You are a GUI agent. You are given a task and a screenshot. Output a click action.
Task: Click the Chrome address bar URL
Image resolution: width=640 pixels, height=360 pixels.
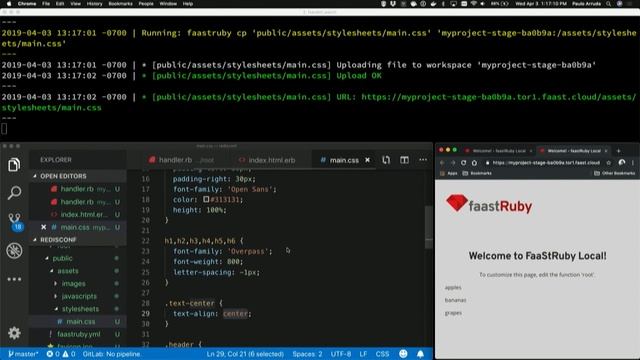546,162
